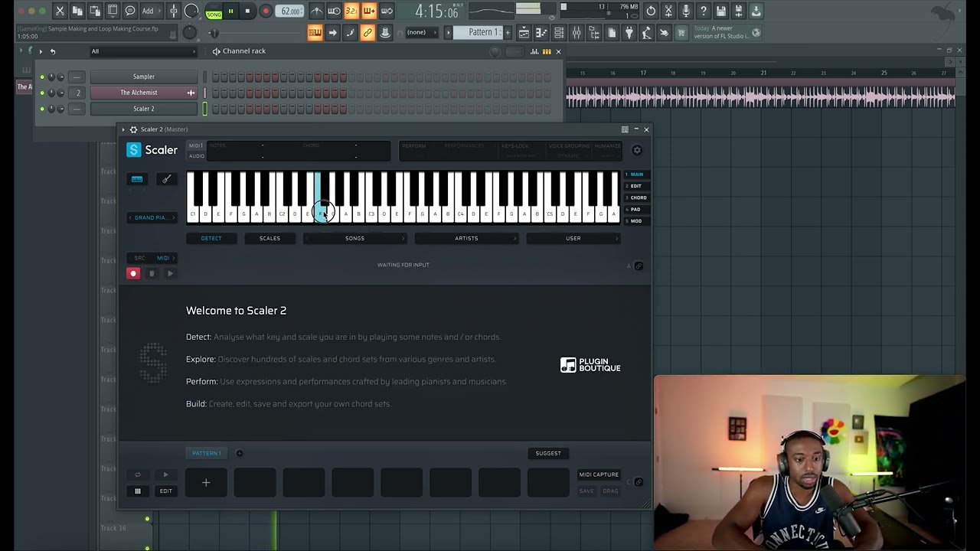The height and width of the screenshot is (551, 980).
Task: Stop playback in the transport bar
Action: [x=248, y=11]
